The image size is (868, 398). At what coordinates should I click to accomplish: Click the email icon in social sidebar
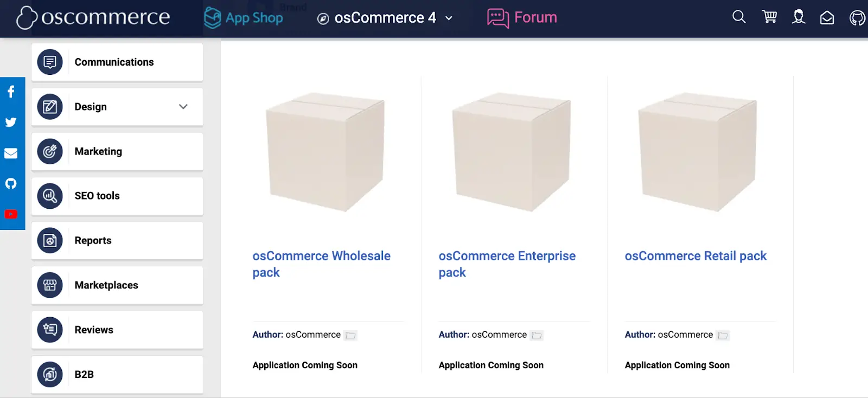(x=11, y=153)
